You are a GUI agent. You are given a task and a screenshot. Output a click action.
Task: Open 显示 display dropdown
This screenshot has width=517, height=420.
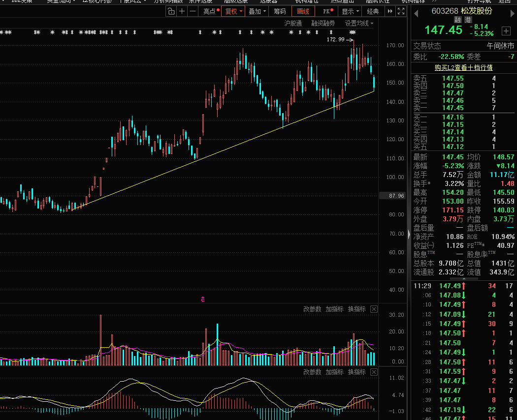(x=350, y=11)
